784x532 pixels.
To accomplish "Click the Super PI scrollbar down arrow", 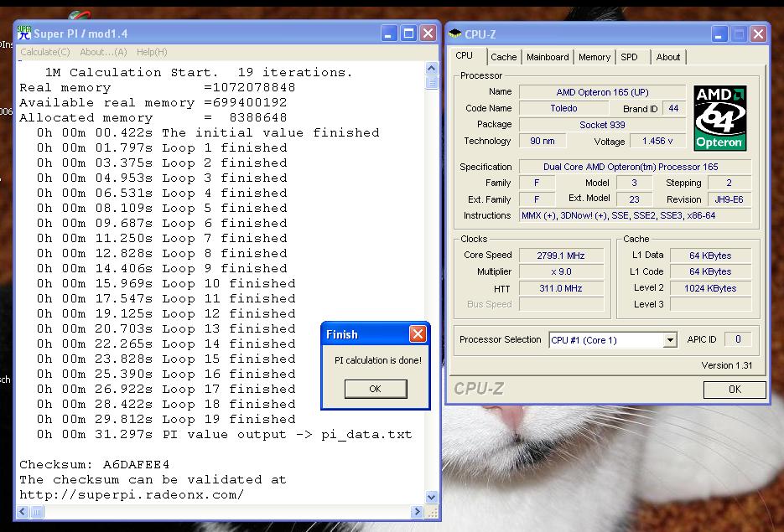I will 432,497.
